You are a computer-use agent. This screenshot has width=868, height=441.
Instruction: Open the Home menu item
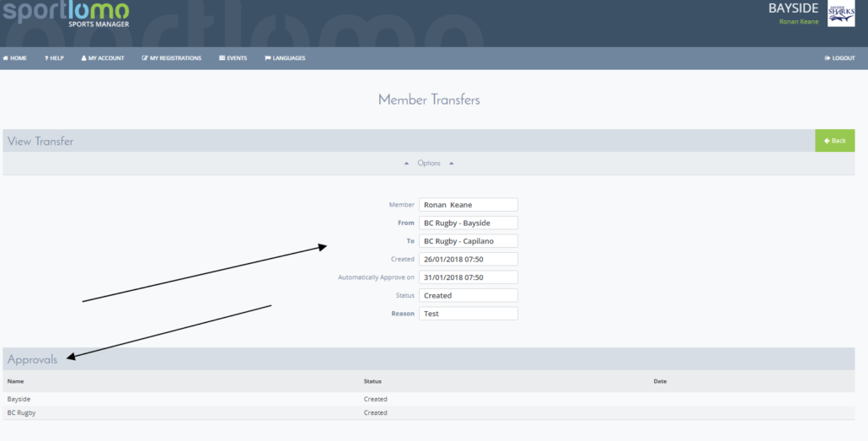[x=15, y=58]
